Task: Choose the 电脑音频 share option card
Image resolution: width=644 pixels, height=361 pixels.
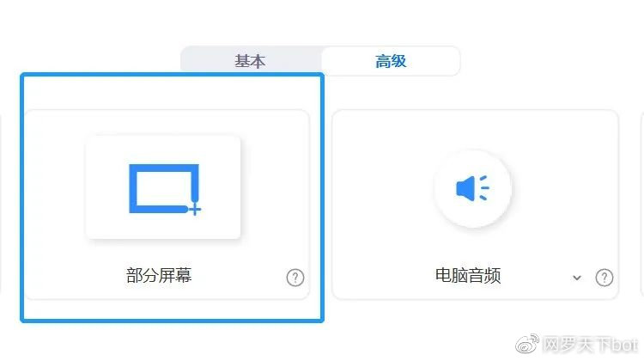Action: (x=475, y=205)
